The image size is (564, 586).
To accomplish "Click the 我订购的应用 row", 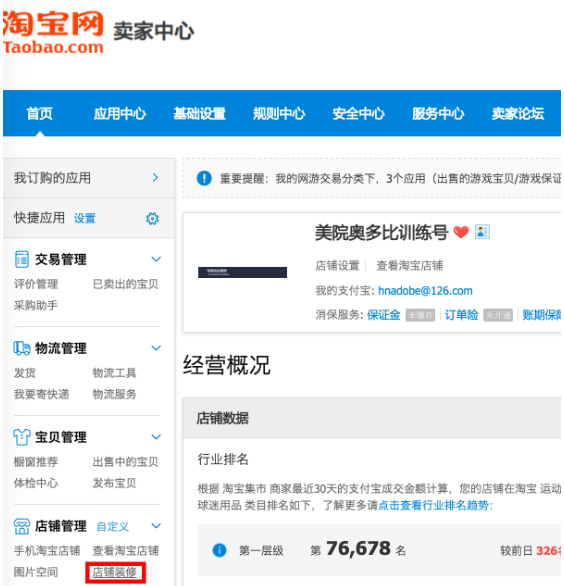I will tap(89, 178).
